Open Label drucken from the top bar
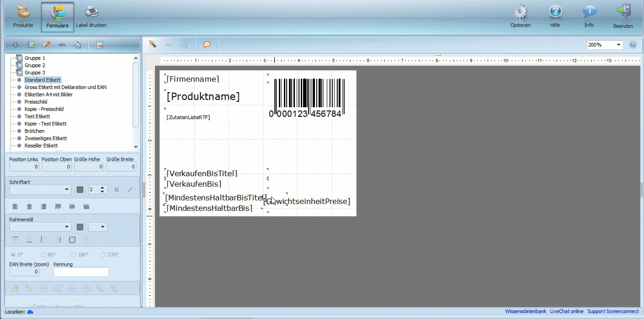The height and width of the screenshot is (319, 644). (x=91, y=16)
